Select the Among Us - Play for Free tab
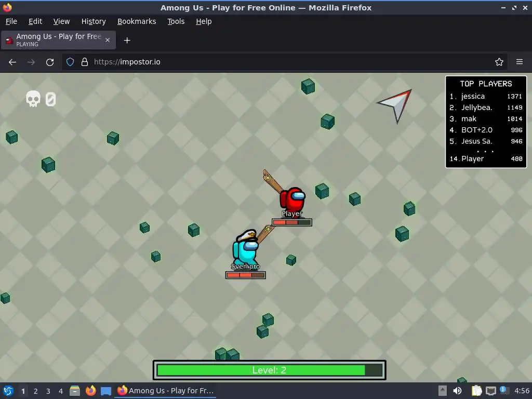532x399 pixels. 58,40
